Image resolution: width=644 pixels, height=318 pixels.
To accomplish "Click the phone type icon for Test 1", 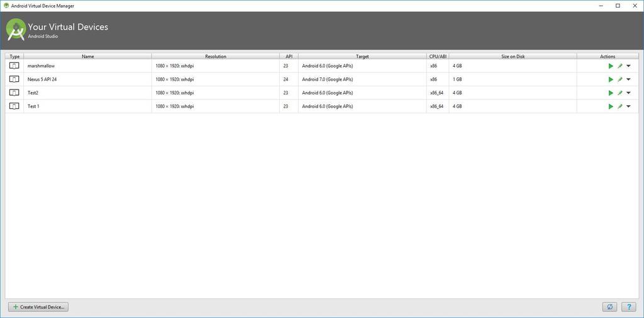I will 14,106.
